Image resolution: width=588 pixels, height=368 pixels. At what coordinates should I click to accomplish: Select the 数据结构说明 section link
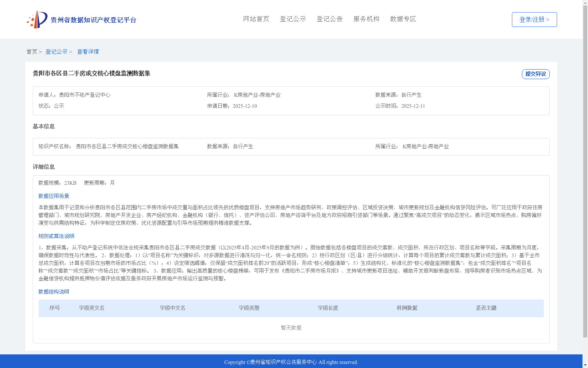(54, 291)
